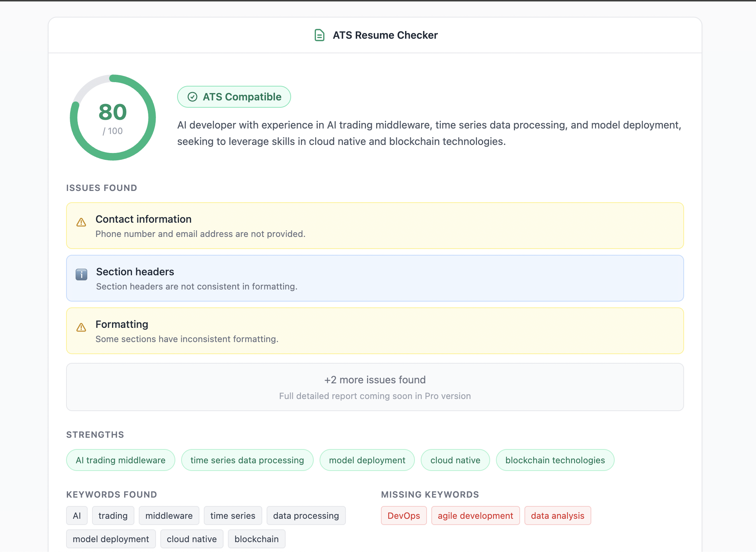Click the warning icon on the Formatting issue

81,327
